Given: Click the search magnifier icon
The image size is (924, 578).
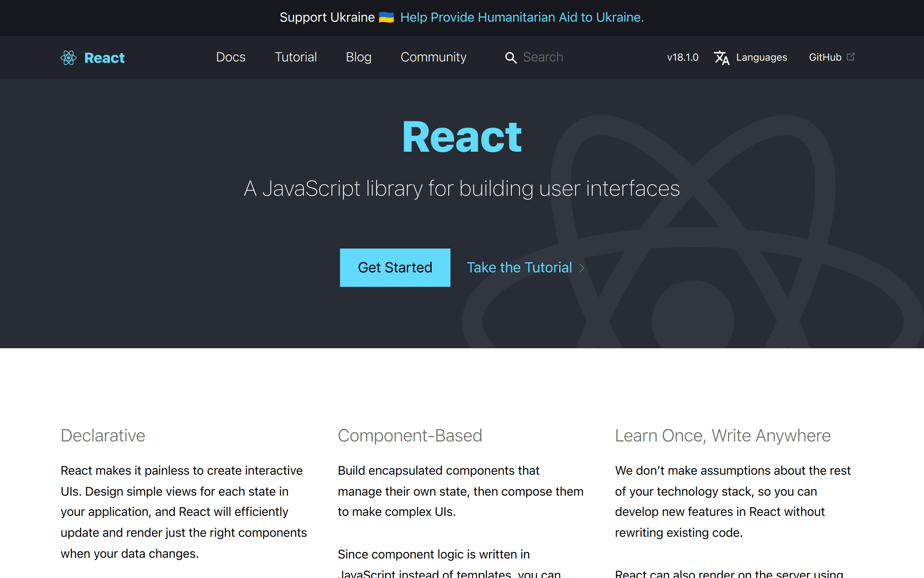Looking at the screenshot, I should 511,58.
